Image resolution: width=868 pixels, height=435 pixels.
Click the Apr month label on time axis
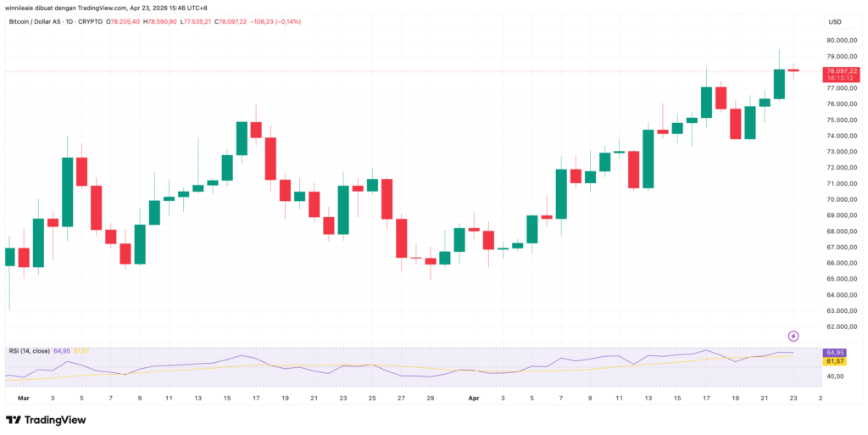click(x=475, y=398)
